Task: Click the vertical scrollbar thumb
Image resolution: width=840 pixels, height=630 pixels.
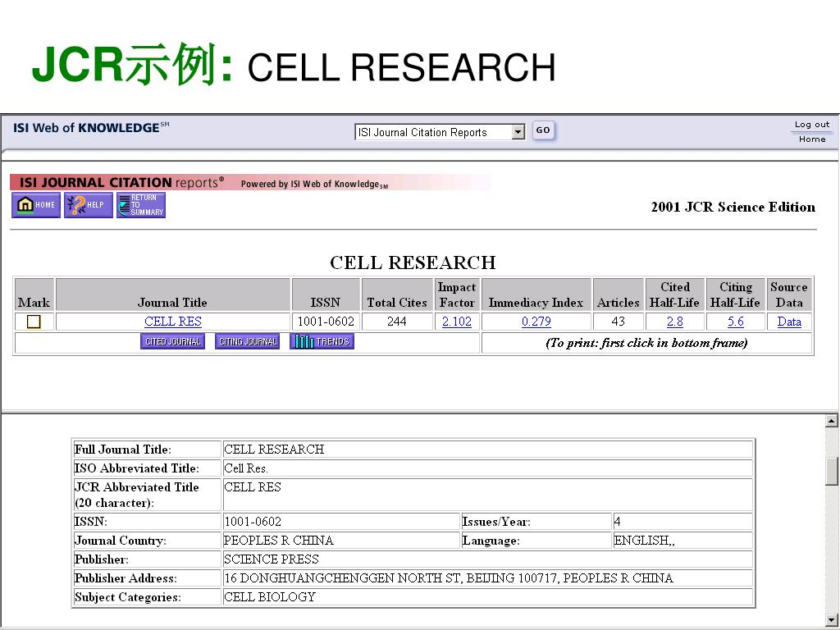Action: pyautogui.click(x=832, y=472)
